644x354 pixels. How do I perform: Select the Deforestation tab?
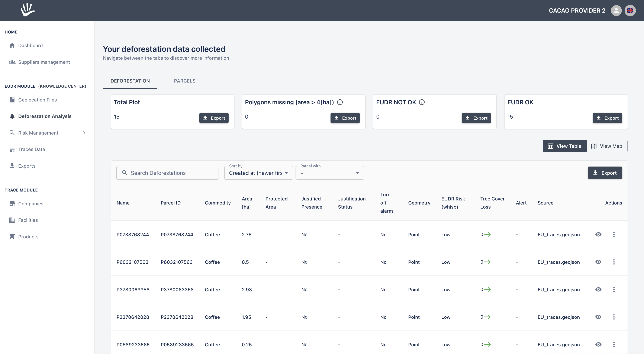pos(130,81)
